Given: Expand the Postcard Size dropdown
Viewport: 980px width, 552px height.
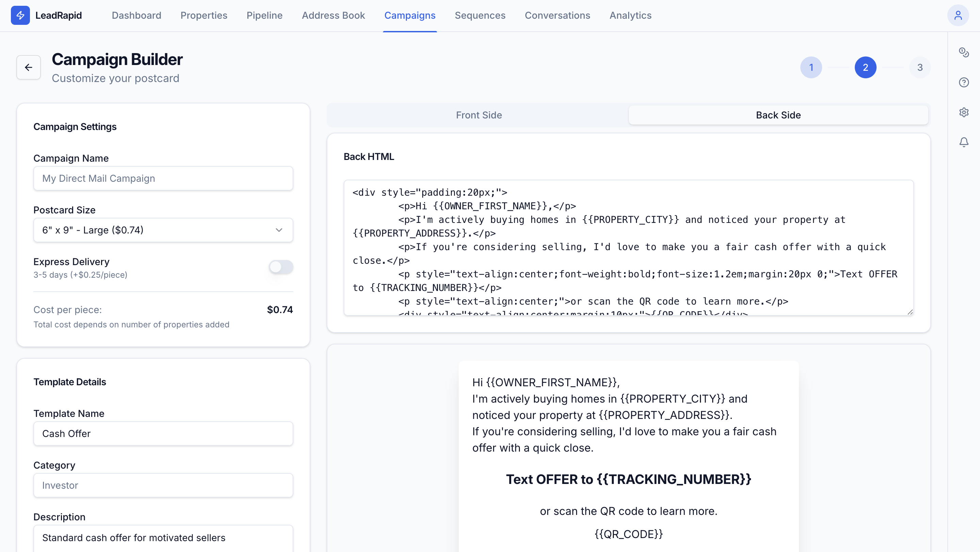Looking at the screenshot, I should click(x=163, y=230).
